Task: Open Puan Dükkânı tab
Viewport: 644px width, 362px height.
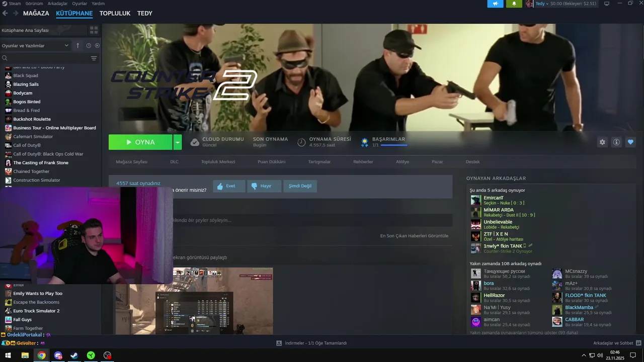Action: point(271,162)
